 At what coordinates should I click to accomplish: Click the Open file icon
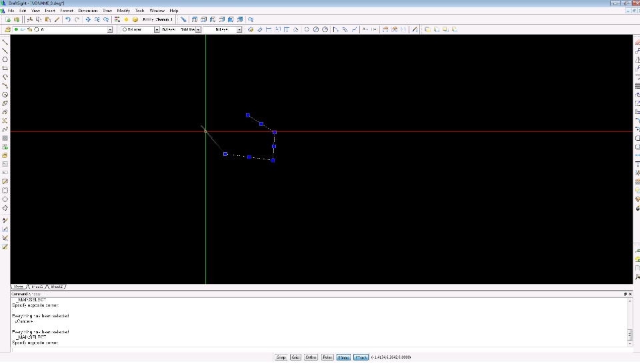tap(16, 19)
